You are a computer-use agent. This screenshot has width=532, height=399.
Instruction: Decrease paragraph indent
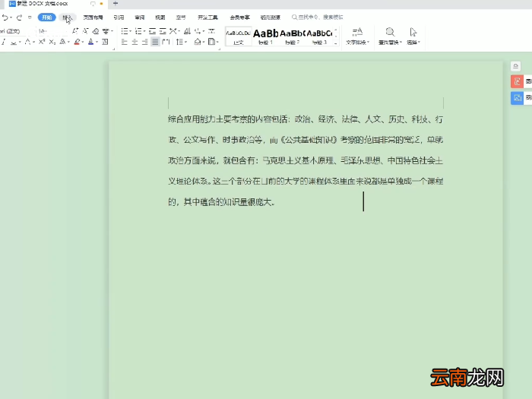152,31
